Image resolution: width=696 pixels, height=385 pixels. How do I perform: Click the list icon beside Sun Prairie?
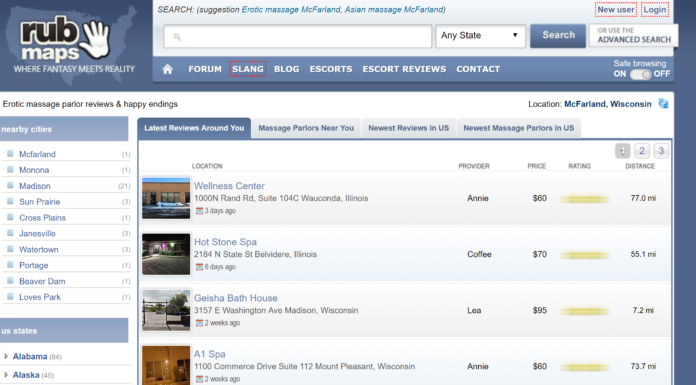tap(10, 201)
